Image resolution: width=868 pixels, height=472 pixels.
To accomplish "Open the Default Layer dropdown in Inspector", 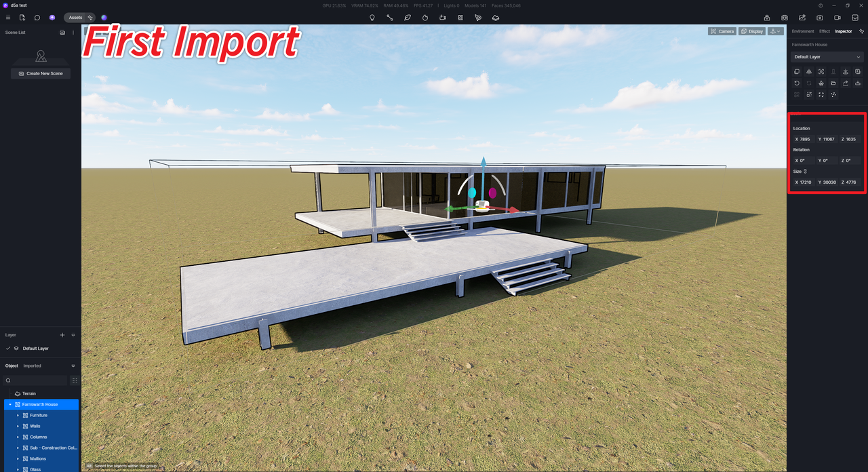I will (827, 57).
